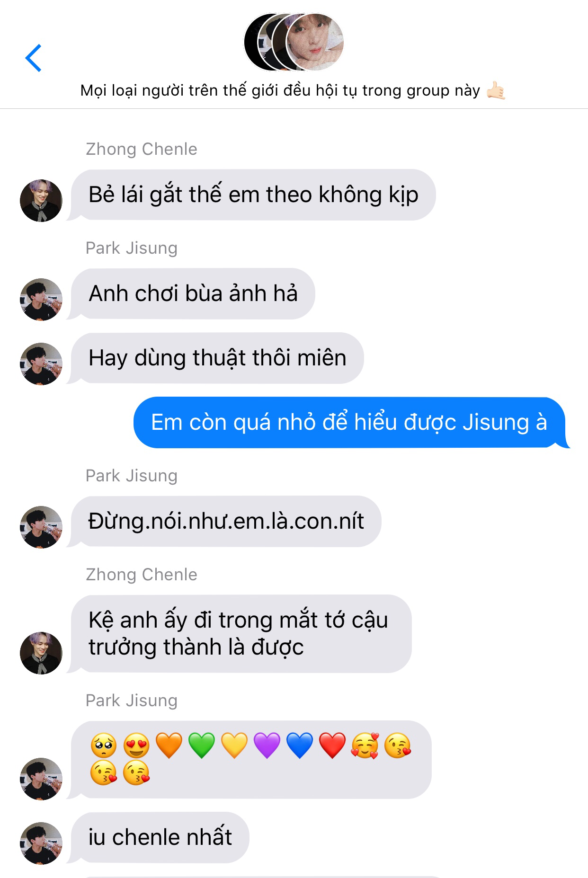Tap the sender name 'Zhong Chenle' at top
Image resolution: width=588 pixels, height=878 pixels.
[x=142, y=149]
